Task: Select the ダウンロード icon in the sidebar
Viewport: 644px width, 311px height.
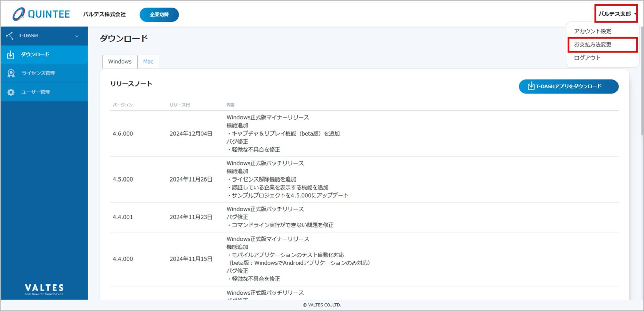Action: tap(11, 54)
